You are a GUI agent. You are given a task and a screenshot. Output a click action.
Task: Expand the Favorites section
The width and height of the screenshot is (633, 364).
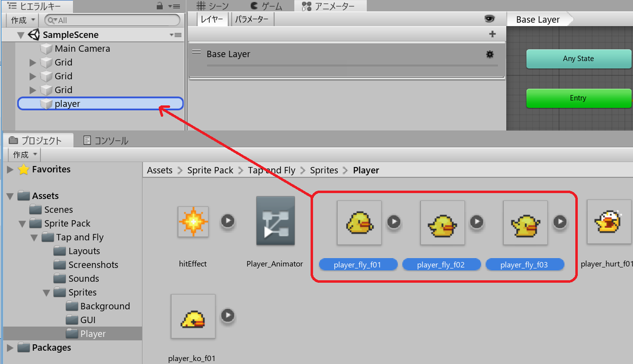coord(10,170)
